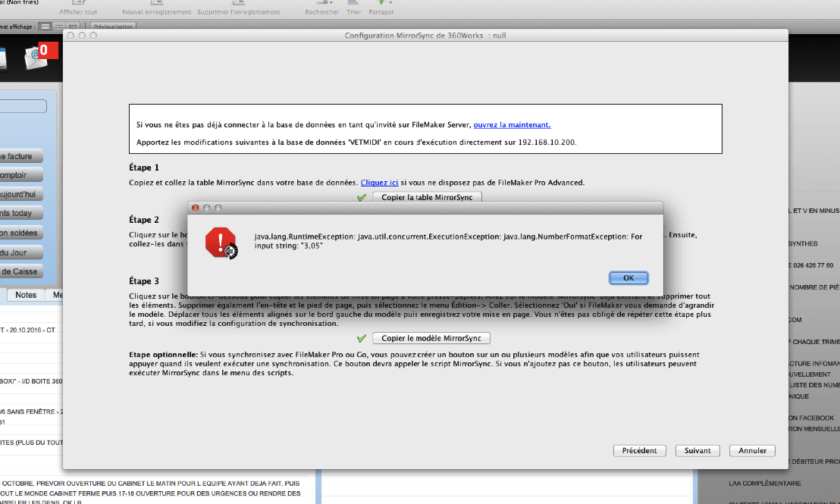Screen dimensions: 840x504
Task: Click the red error stop icon
Action: pyautogui.click(x=221, y=243)
